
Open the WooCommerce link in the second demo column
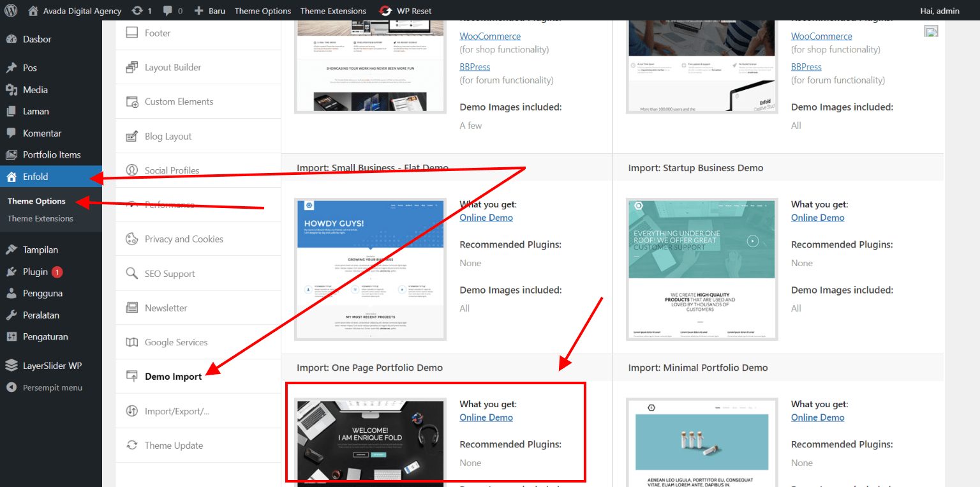(x=822, y=36)
